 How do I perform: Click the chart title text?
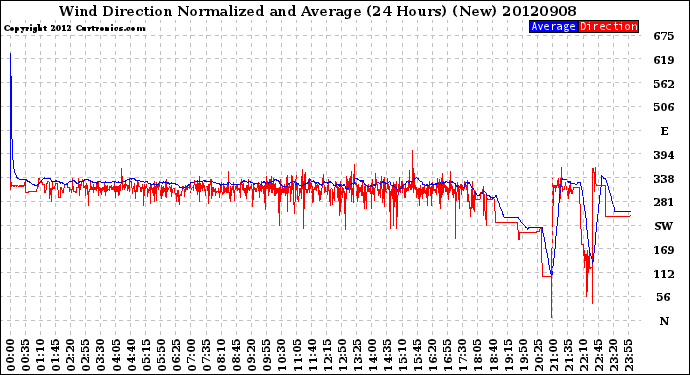tap(318, 11)
